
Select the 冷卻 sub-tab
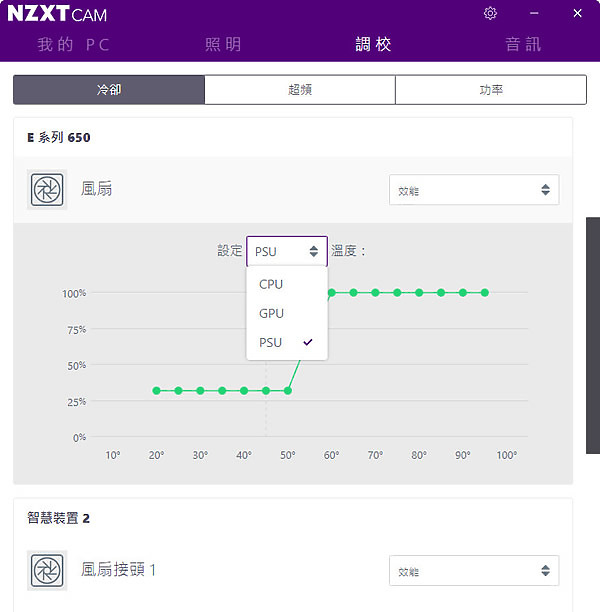tap(109, 90)
